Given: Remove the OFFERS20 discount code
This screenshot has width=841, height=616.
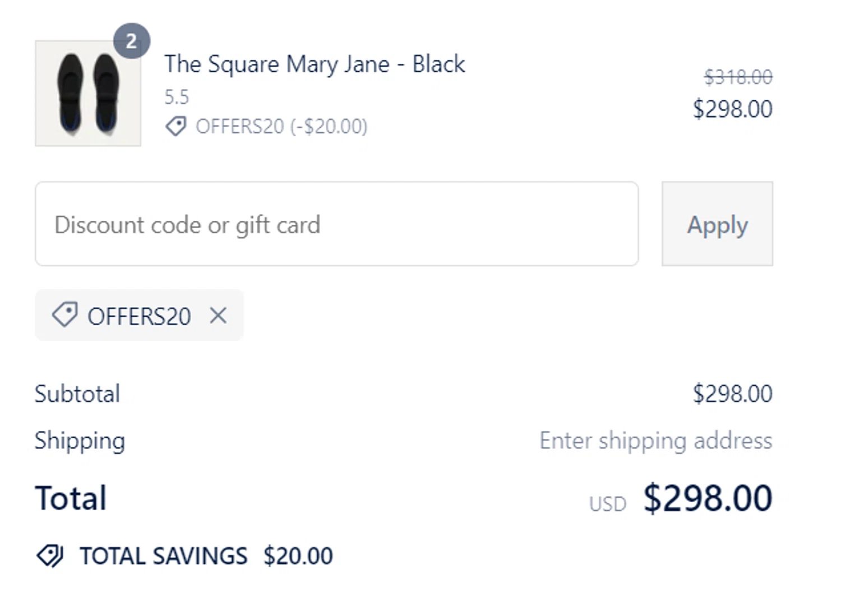Looking at the screenshot, I should tap(218, 316).
